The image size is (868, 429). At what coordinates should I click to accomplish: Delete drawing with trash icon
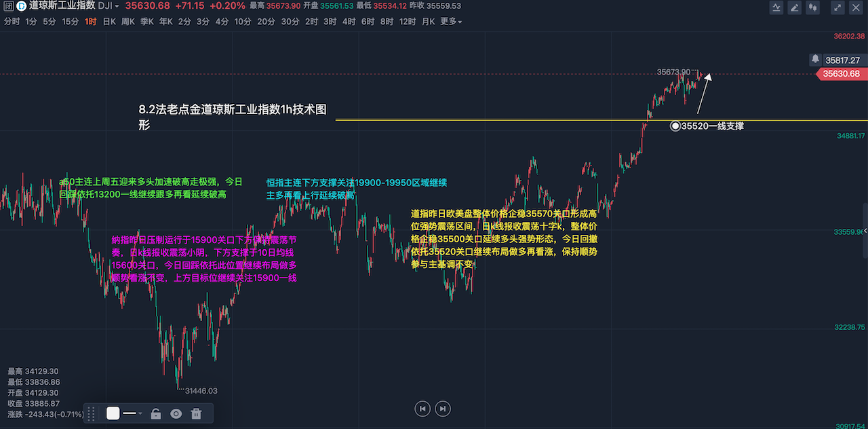(x=196, y=413)
